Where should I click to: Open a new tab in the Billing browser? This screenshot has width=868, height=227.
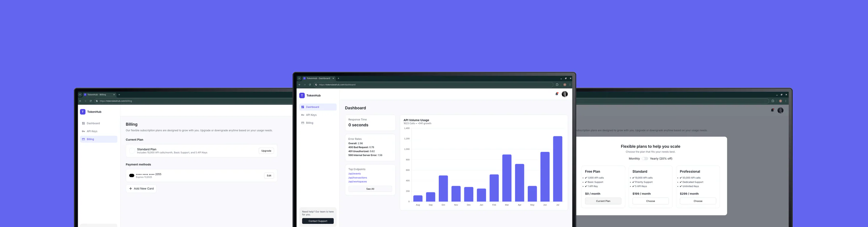click(119, 95)
